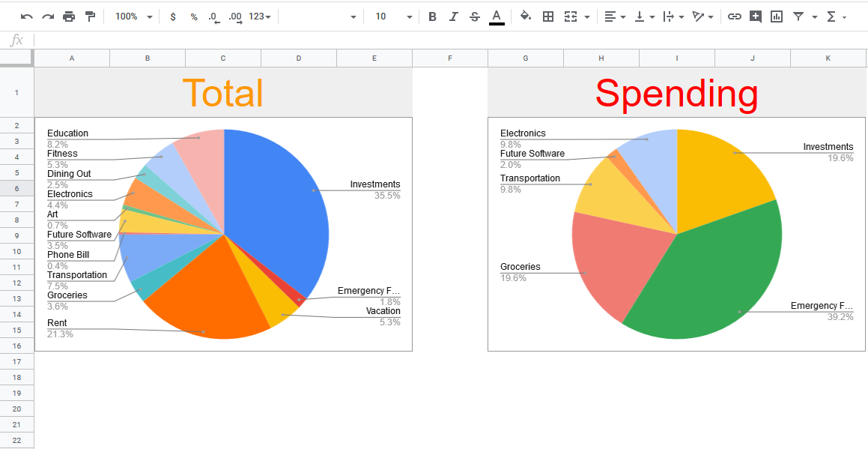The image size is (868, 449).
Task: Open the insert link tool
Action: (x=735, y=16)
